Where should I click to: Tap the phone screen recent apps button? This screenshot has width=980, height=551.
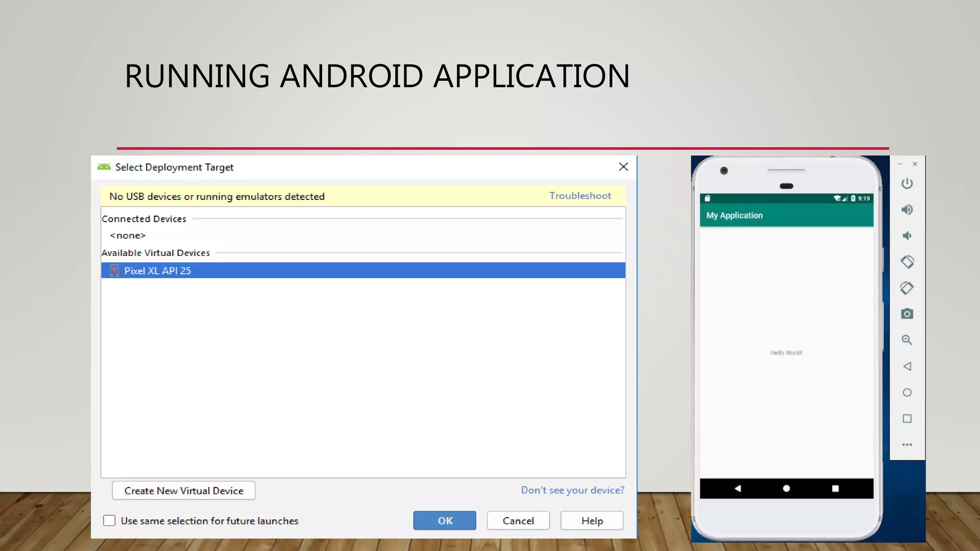(835, 488)
